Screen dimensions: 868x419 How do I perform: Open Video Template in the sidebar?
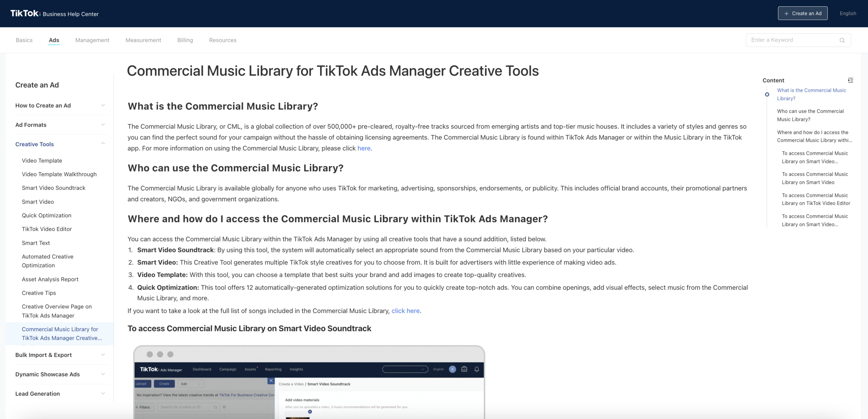42,160
